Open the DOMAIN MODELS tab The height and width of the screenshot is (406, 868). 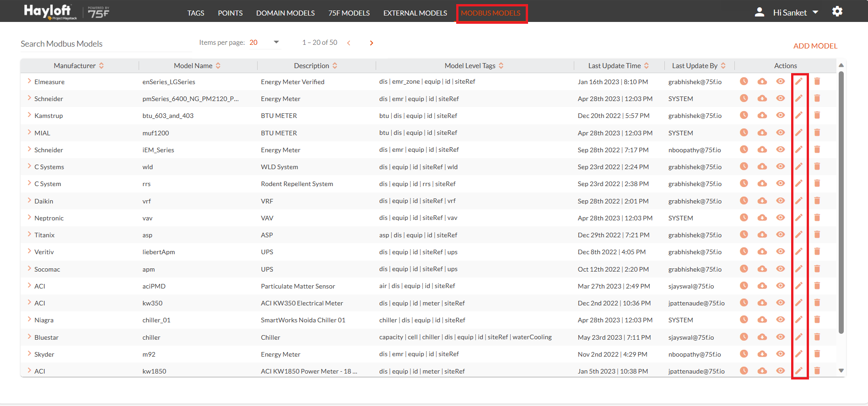286,13
